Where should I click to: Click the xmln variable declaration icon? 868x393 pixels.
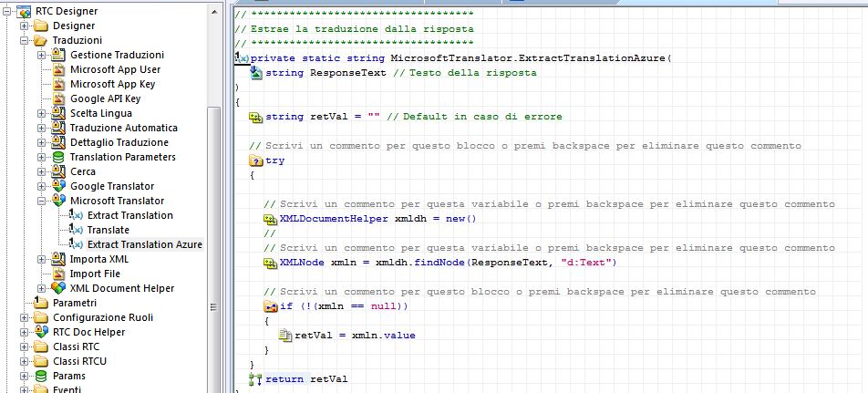tap(270, 263)
